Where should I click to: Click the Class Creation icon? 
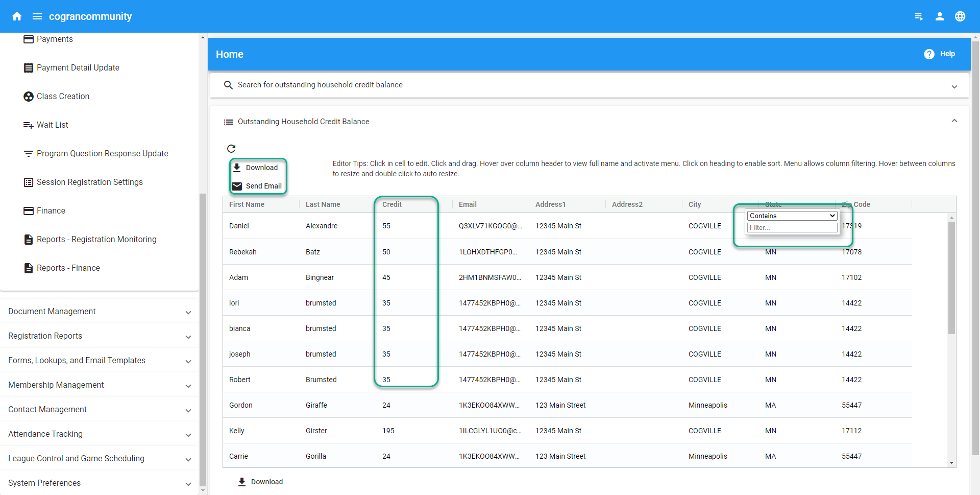(29, 97)
